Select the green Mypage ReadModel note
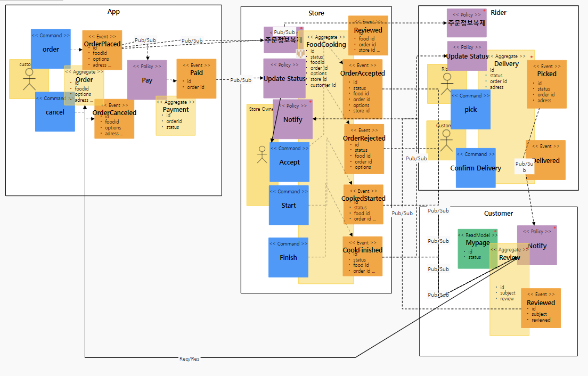This screenshot has width=588, height=376. pos(478,249)
